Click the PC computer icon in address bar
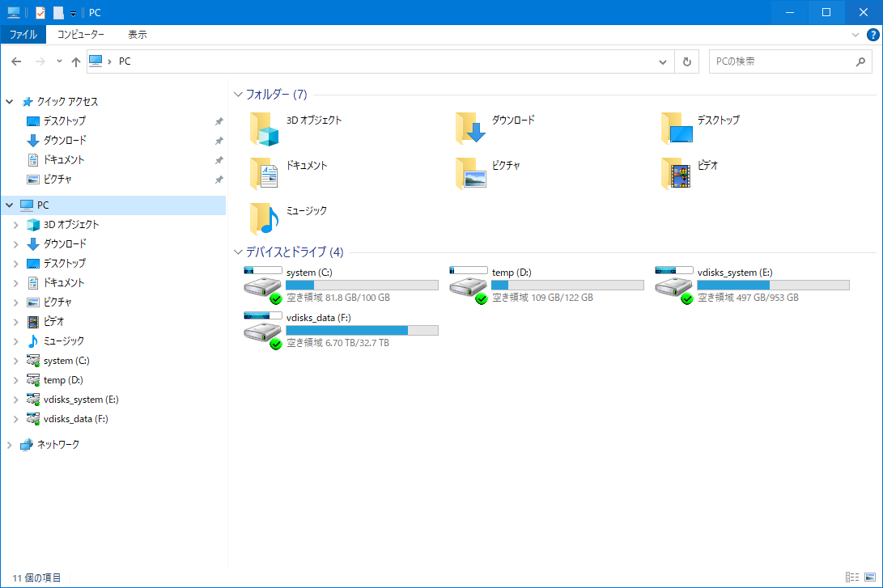This screenshot has width=883, height=588. pos(96,61)
